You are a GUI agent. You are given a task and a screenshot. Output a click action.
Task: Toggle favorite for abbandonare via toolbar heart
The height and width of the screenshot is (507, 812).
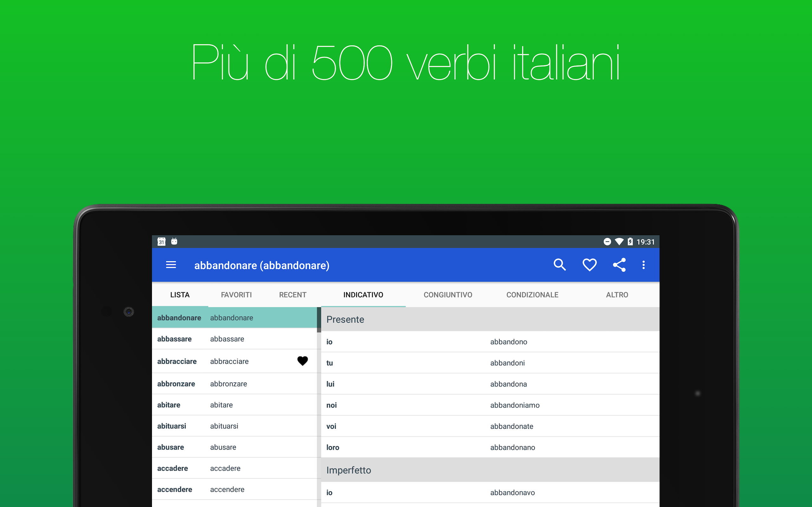click(x=589, y=265)
